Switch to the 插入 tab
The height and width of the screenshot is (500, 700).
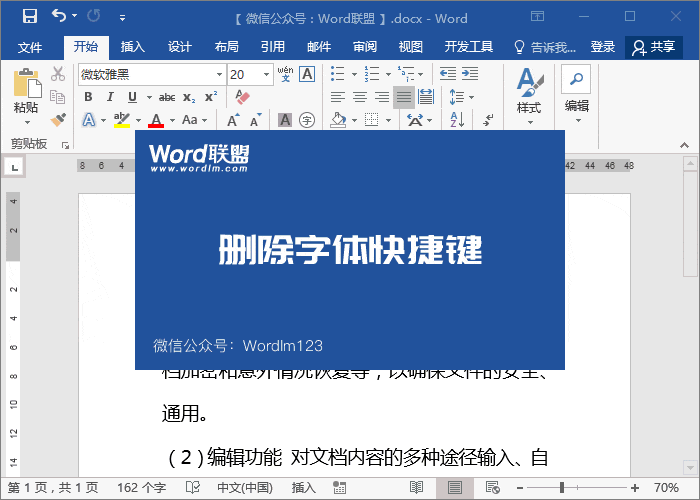(133, 47)
